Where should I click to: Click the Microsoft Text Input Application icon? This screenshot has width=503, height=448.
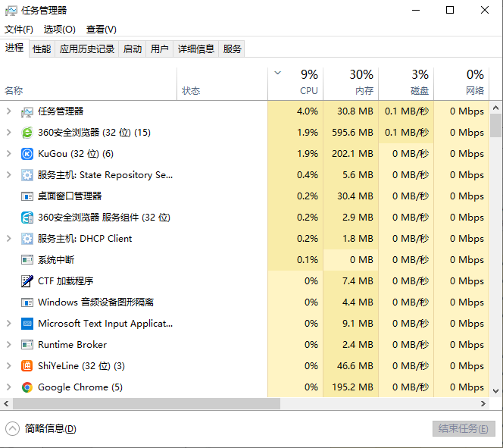coord(27,324)
